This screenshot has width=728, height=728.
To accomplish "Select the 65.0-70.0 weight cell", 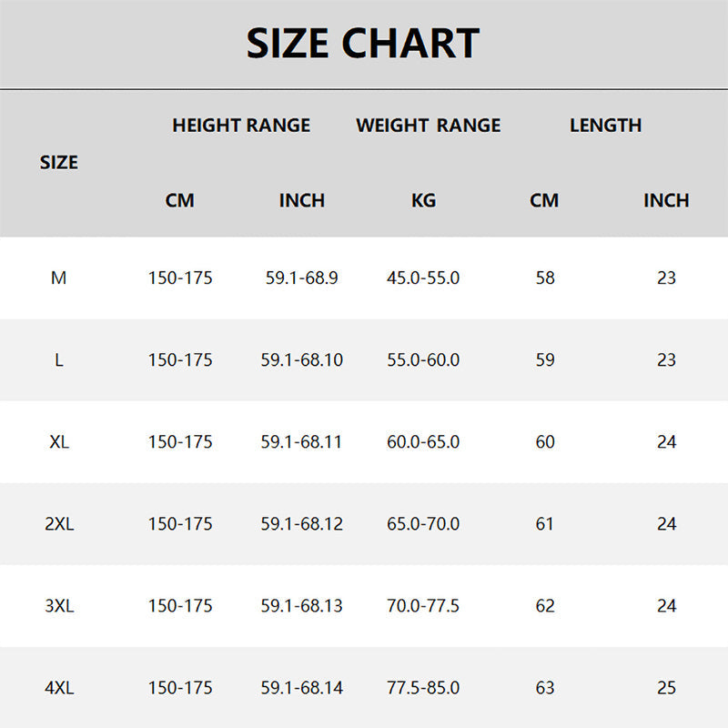I will pyautogui.click(x=423, y=524).
